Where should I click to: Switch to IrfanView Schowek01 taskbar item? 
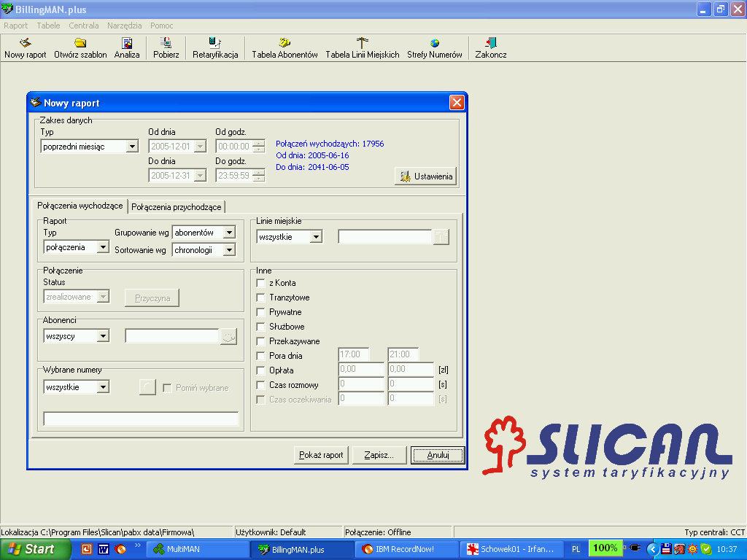pos(511,549)
